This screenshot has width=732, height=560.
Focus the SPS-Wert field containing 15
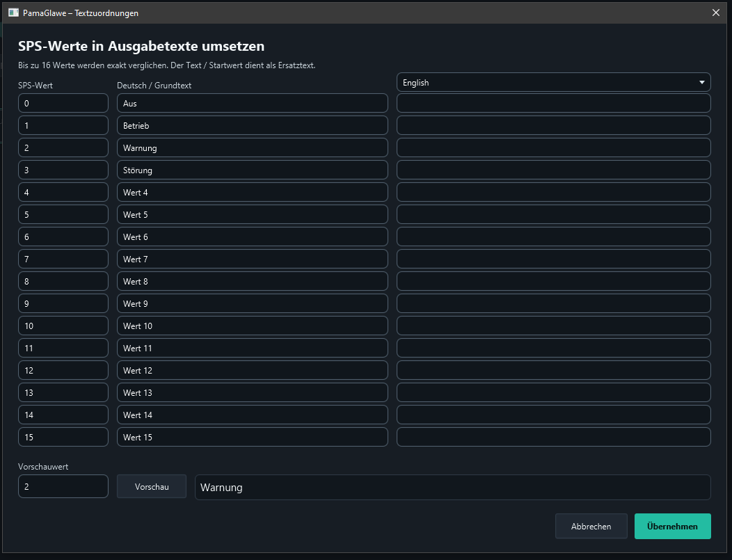coord(63,437)
